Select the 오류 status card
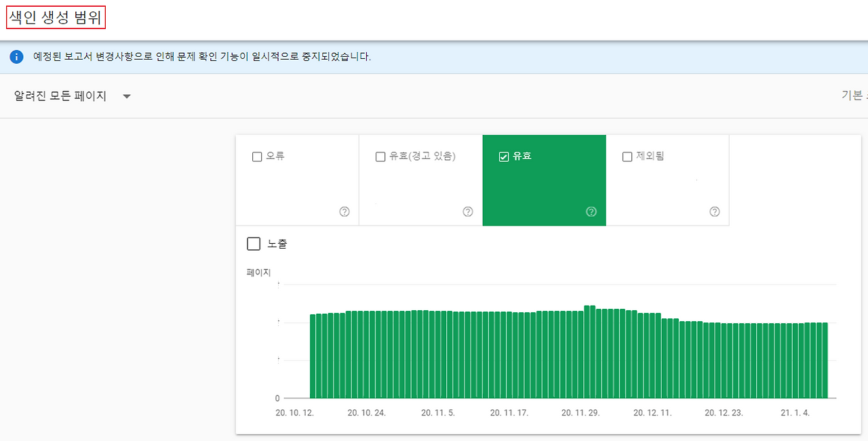Viewport: 868px width, 441px height. tap(298, 180)
